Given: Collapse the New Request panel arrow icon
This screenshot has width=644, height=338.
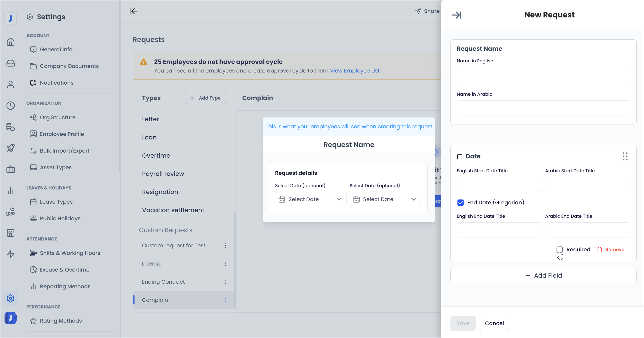Looking at the screenshot, I should [x=457, y=15].
